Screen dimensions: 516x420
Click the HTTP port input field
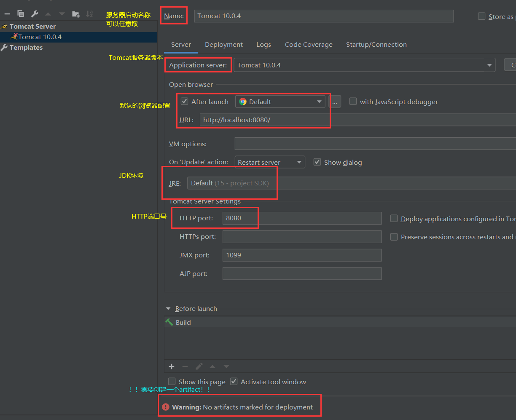301,218
